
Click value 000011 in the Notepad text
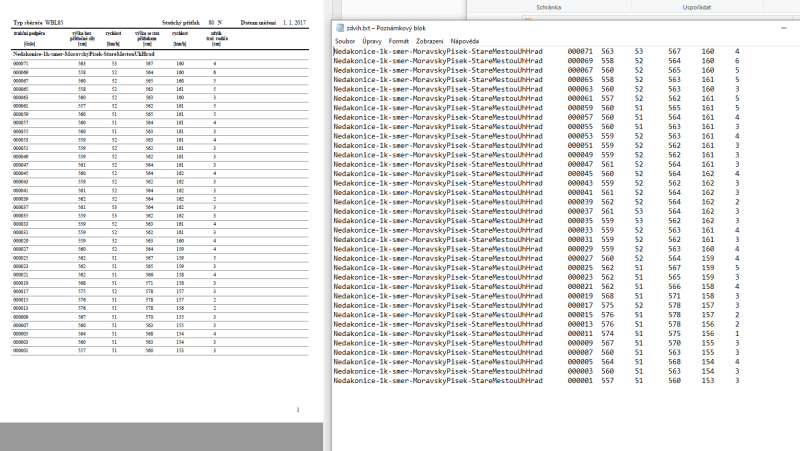click(x=580, y=334)
